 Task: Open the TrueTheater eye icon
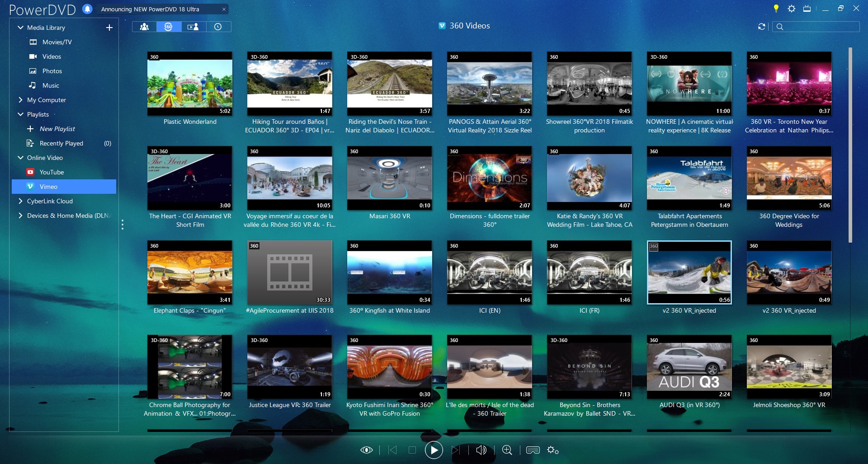coord(367,450)
